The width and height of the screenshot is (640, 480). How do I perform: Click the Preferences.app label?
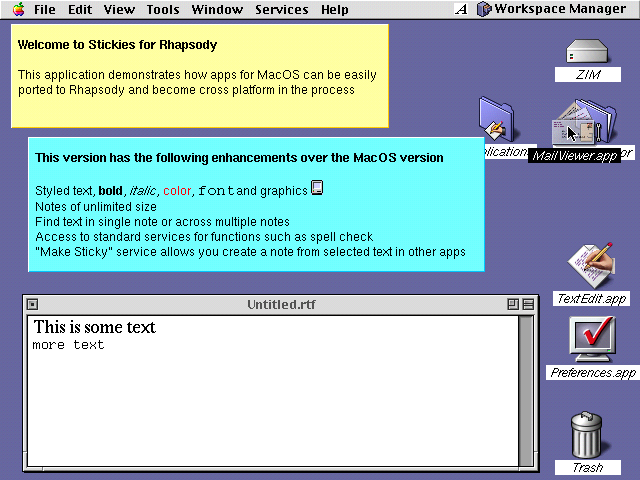(x=593, y=373)
